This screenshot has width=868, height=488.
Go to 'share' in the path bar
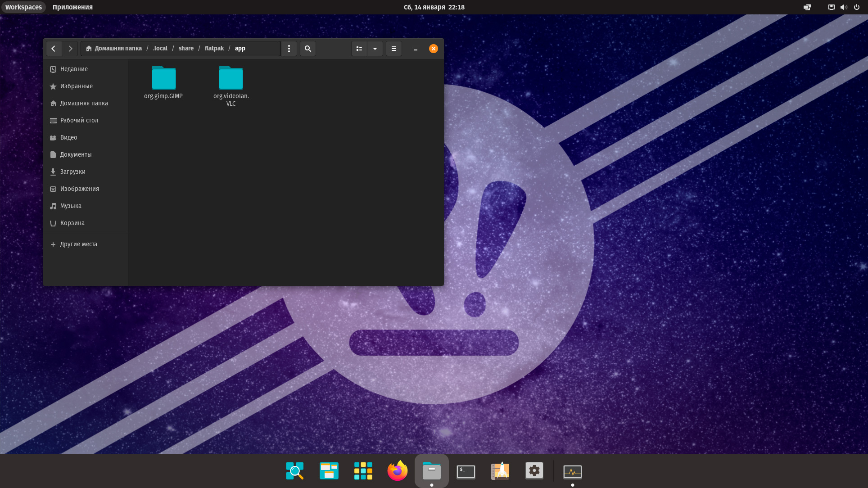coord(186,49)
